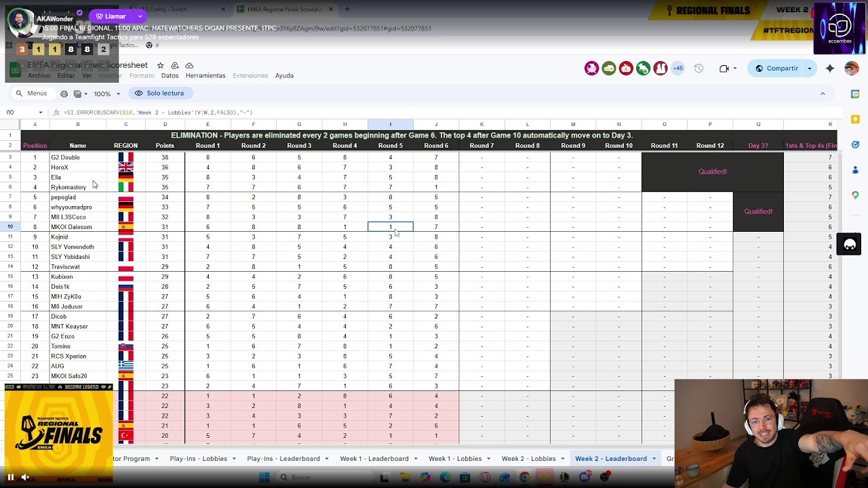The width and height of the screenshot is (868, 488).
Task: Open Google Keep in the side panel
Action: pyautogui.click(x=855, y=119)
